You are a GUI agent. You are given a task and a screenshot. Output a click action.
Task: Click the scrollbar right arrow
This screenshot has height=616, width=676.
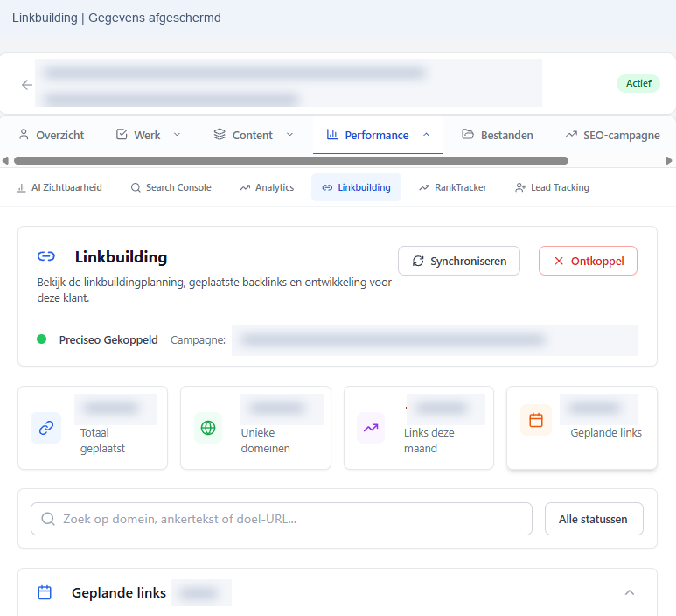[x=669, y=160]
